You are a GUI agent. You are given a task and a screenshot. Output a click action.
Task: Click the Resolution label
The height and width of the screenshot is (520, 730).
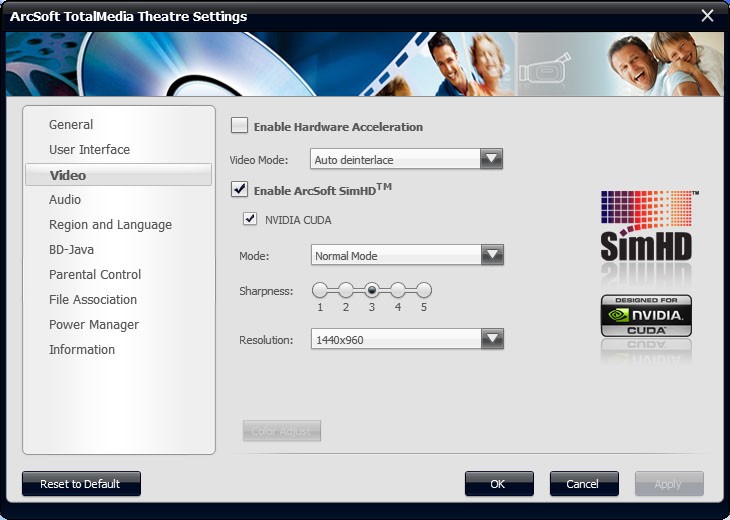pyautogui.click(x=266, y=340)
